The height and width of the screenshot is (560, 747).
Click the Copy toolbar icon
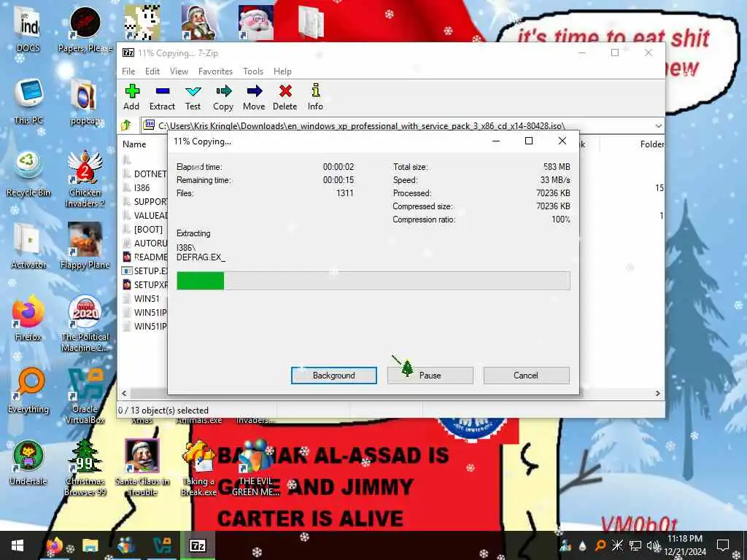point(223,97)
